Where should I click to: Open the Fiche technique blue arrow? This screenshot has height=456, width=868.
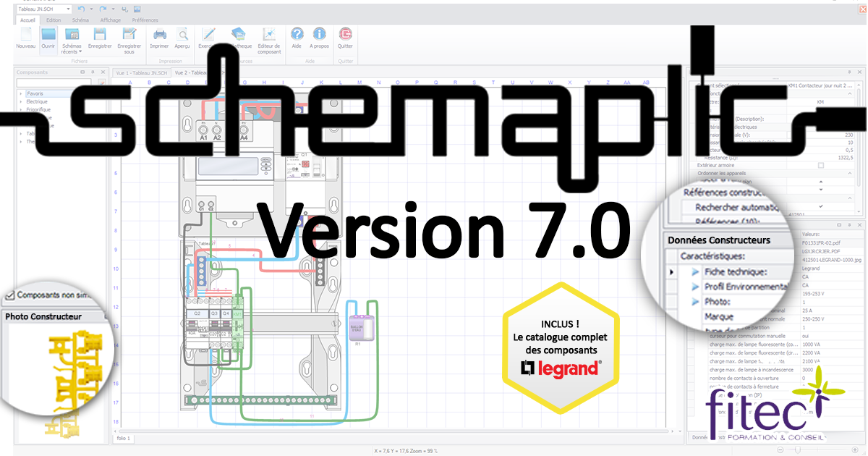click(696, 271)
